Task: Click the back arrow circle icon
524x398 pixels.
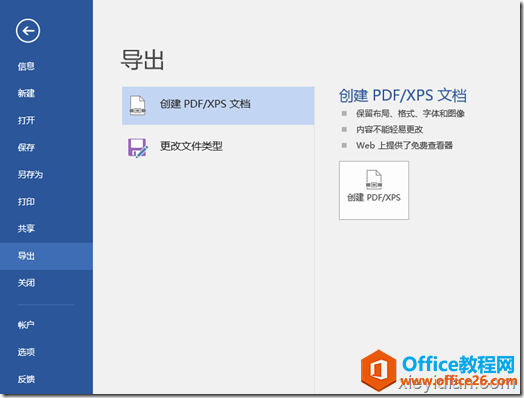Action: (x=28, y=31)
